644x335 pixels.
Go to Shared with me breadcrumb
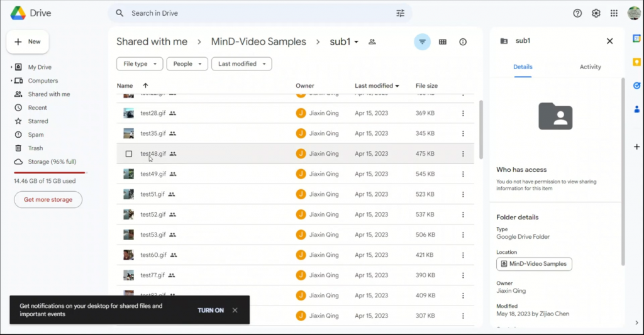152,42
